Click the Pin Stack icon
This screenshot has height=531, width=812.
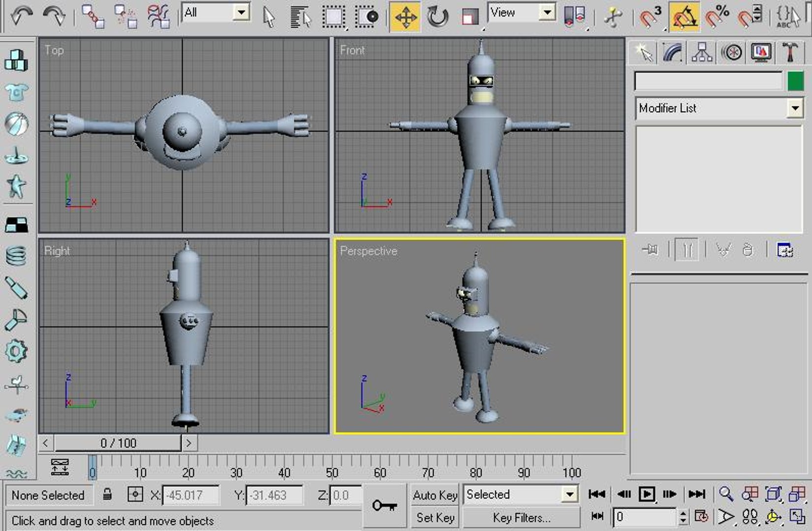click(x=650, y=250)
